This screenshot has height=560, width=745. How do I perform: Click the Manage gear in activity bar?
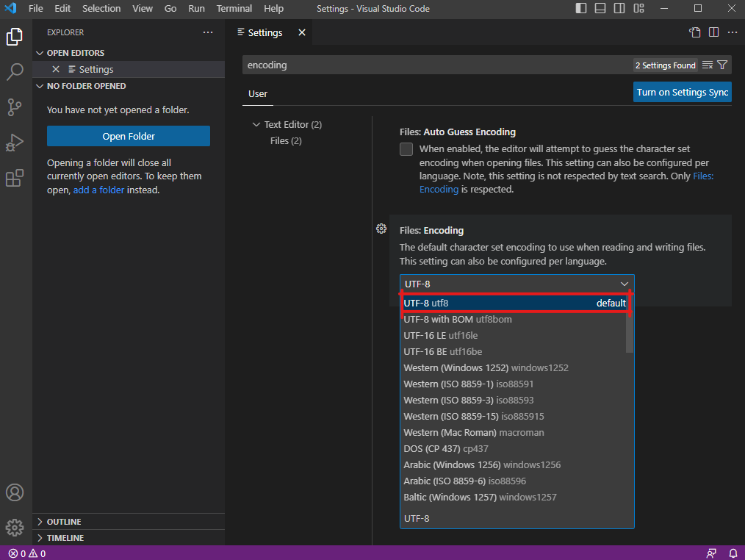[15, 527]
